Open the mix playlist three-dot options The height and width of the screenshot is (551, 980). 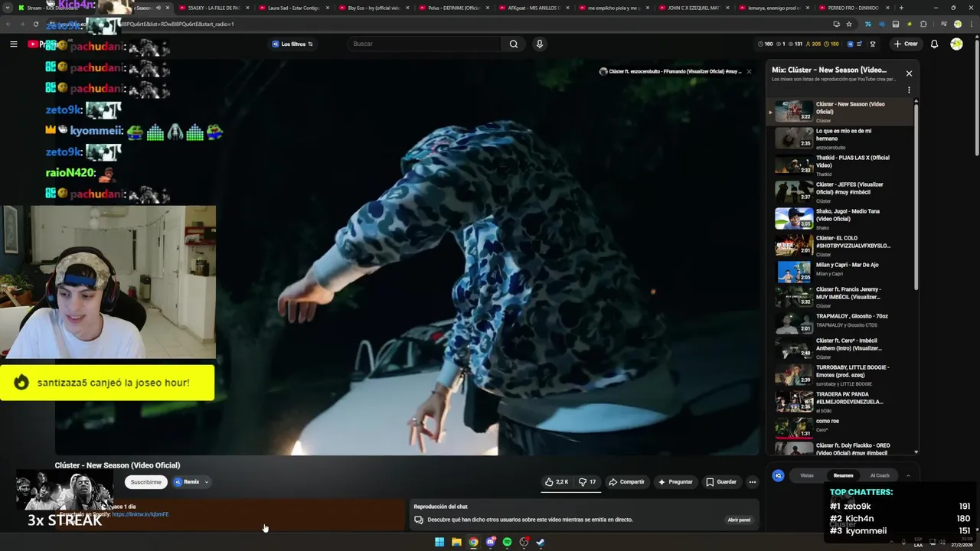click(x=909, y=90)
